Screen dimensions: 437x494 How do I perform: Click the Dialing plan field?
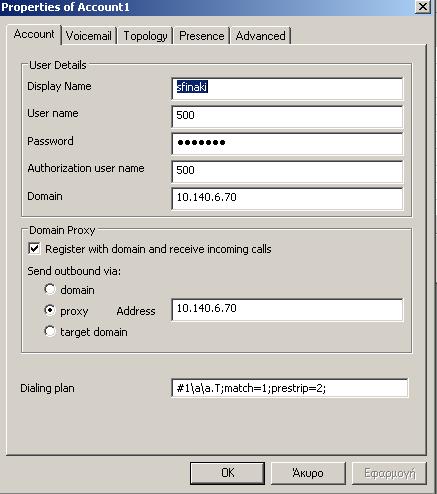289,388
